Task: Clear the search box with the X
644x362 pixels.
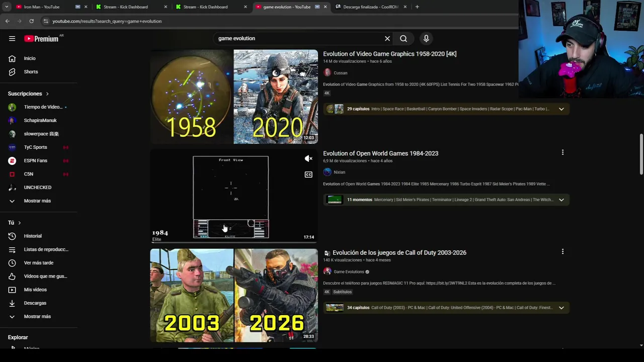Action: pos(387,39)
